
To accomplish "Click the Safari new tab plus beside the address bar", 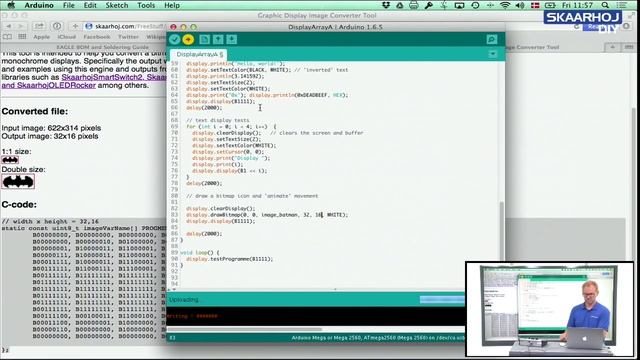I will [75, 26].
